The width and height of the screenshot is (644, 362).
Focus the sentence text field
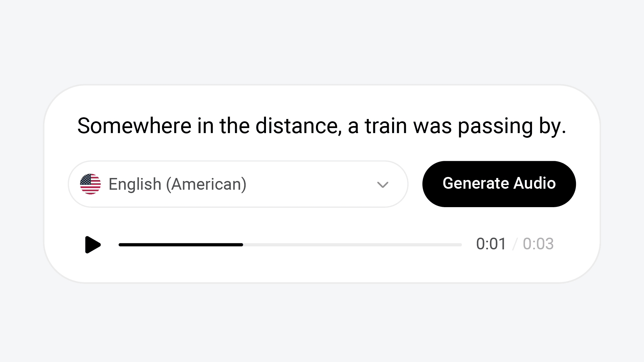(321, 126)
